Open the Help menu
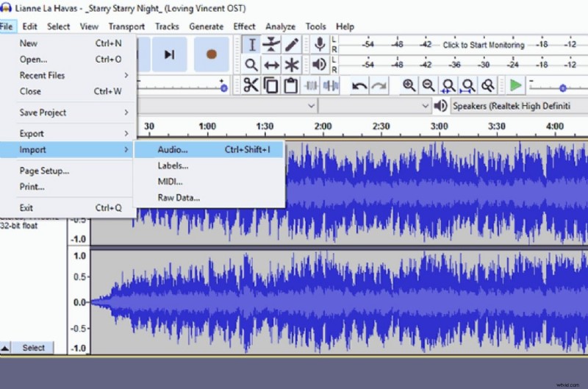The width and height of the screenshot is (588, 389). pos(345,26)
